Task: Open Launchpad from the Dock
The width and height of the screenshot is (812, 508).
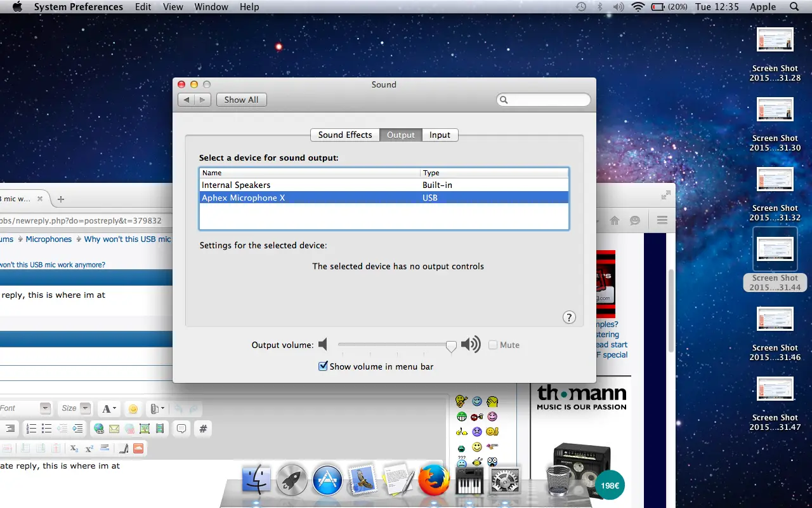Action: [x=292, y=479]
